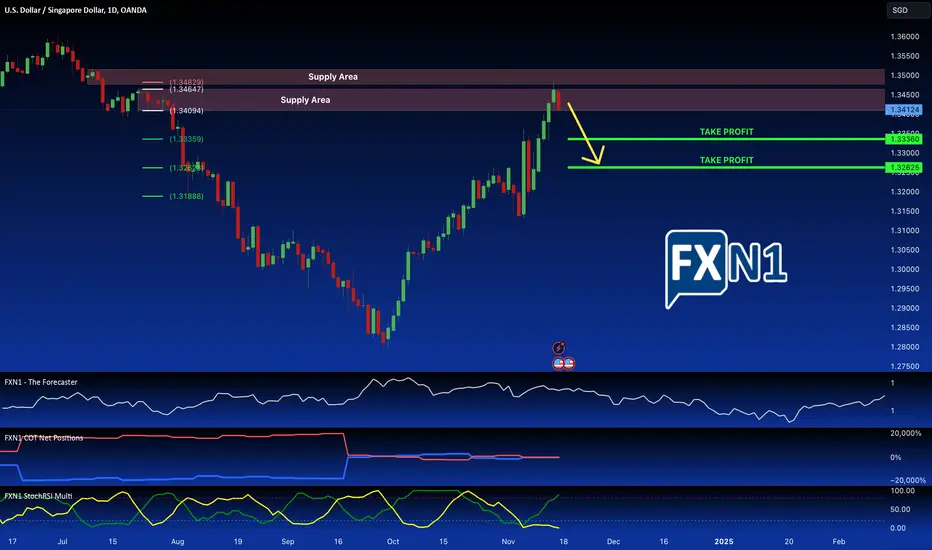Open the SGD currency selector

click(x=908, y=10)
